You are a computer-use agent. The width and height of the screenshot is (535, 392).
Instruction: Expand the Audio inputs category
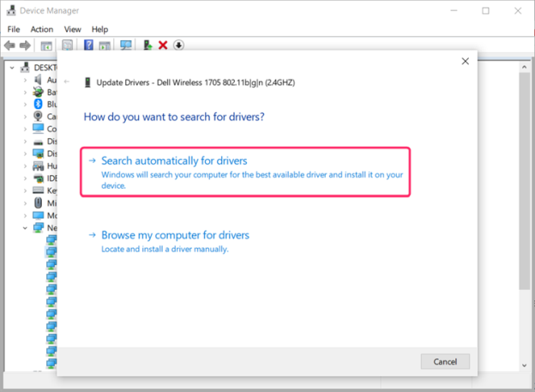(25, 81)
